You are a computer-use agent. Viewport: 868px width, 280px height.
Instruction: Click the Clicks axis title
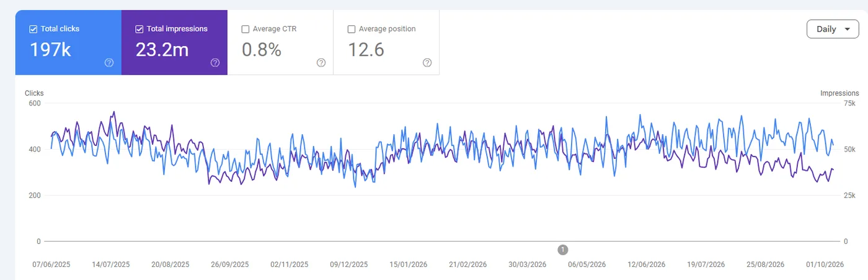(34, 93)
